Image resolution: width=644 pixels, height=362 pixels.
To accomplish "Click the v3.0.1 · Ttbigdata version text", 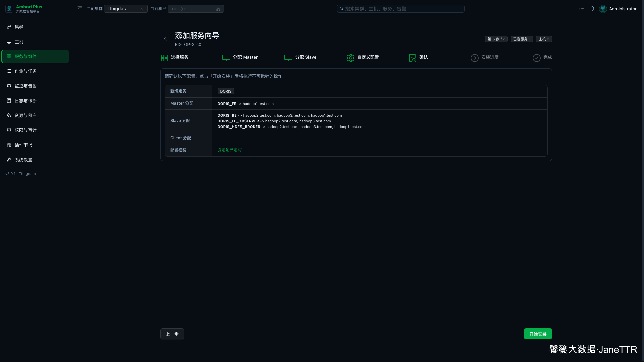I will point(20,174).
